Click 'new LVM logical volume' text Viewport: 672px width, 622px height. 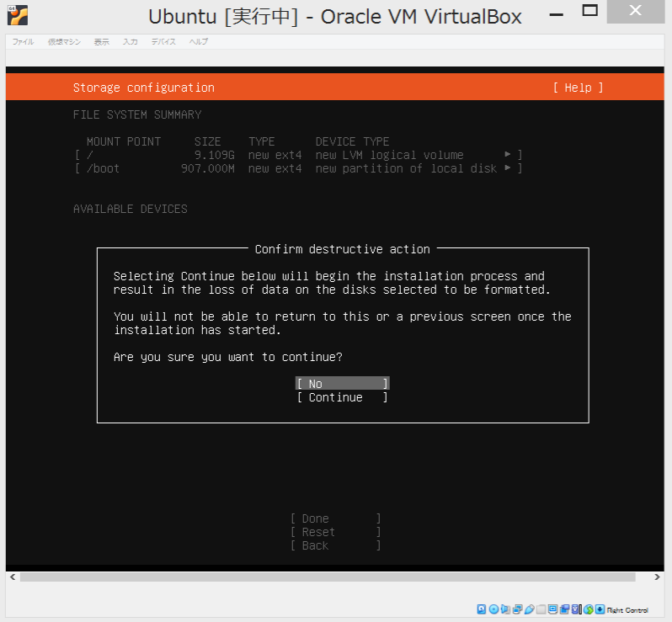click(x=390, y=155)
